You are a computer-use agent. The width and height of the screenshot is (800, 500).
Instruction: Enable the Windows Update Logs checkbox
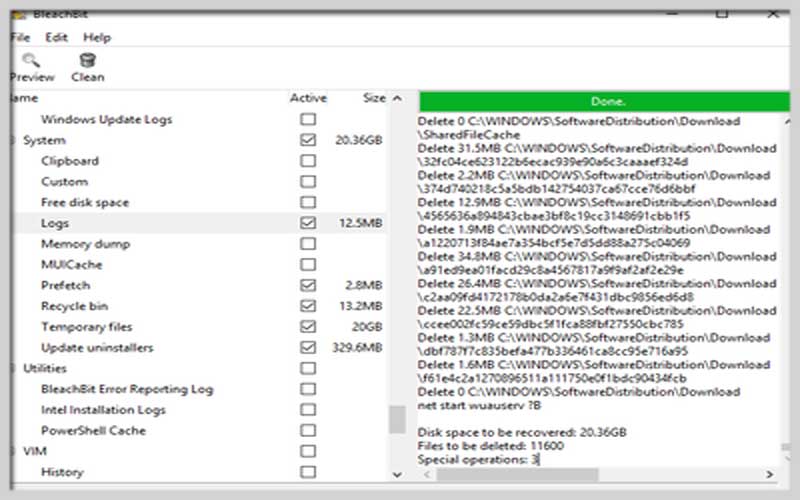click(x=308, y=119)
